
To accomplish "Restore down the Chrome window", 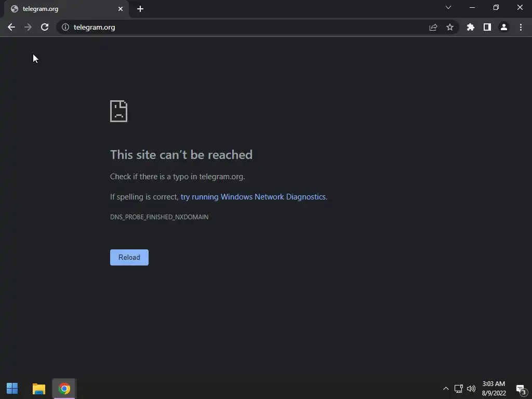I will coord(496,7).
